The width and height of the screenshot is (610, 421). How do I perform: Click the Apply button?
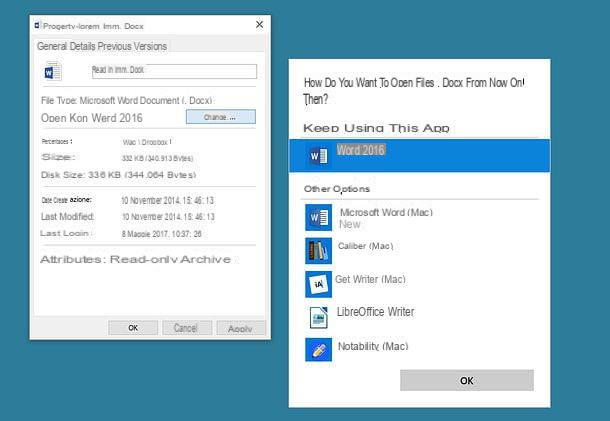click(x=241, y=328)
